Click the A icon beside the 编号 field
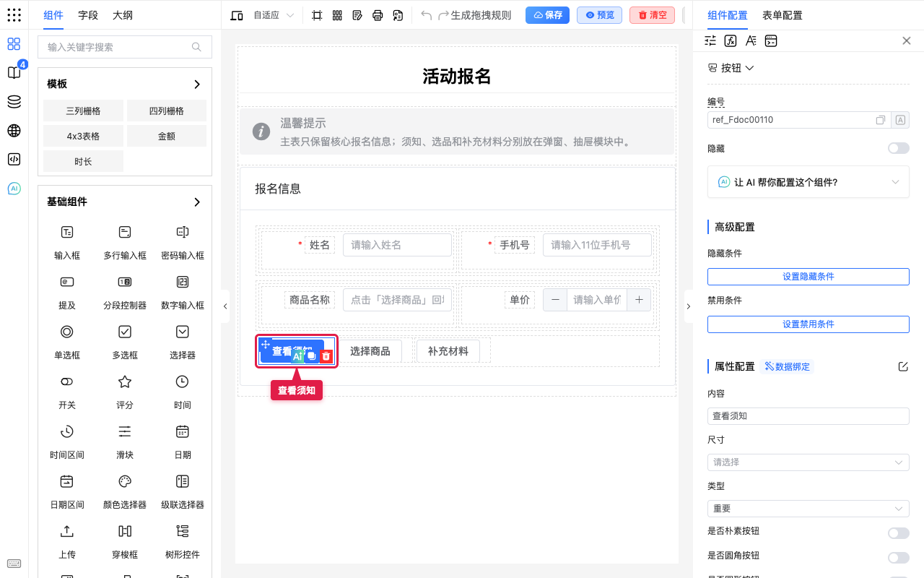The width and height of the screenshot is (924, 578). 900,120
